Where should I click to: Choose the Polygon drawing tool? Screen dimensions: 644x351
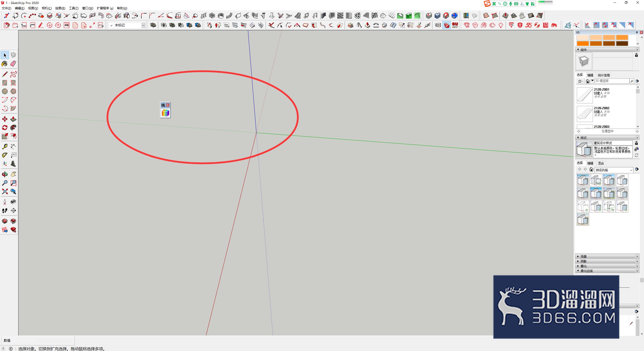click(13, 91)
